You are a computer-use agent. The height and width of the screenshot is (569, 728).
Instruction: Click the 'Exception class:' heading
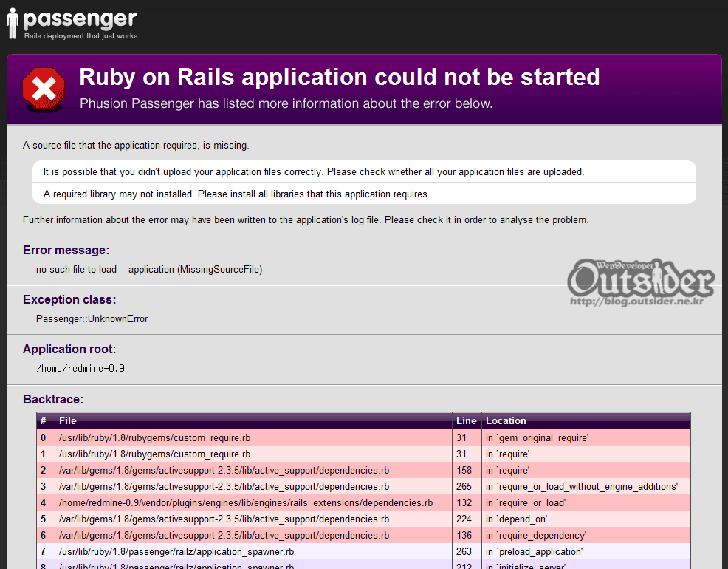pyautogui.click(x=69, y=299)
